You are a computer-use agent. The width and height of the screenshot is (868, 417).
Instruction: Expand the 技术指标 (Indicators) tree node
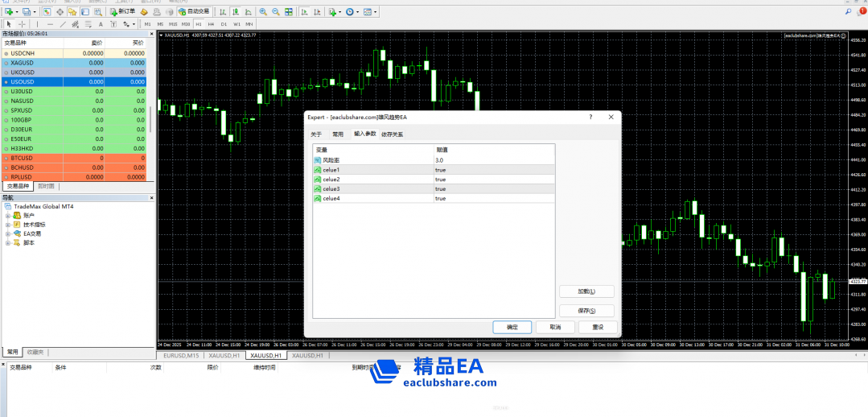tap(8, 225)
